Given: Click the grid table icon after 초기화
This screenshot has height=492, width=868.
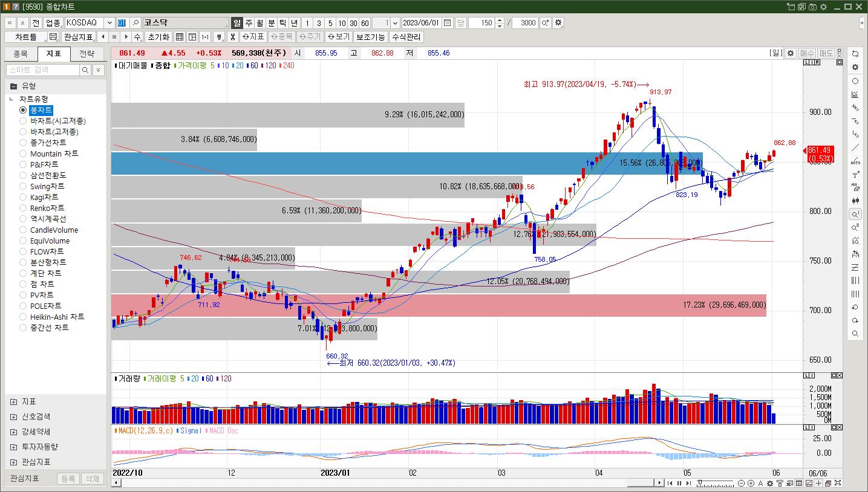Looking at the screenshot, I should coord(180,37).
